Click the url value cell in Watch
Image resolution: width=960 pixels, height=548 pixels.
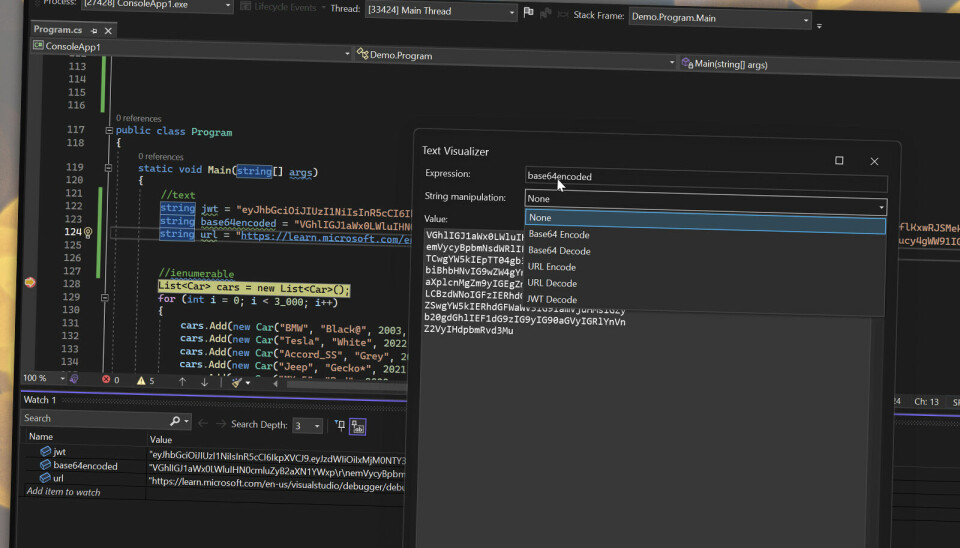pyautogui.click(x=277, y=485)
